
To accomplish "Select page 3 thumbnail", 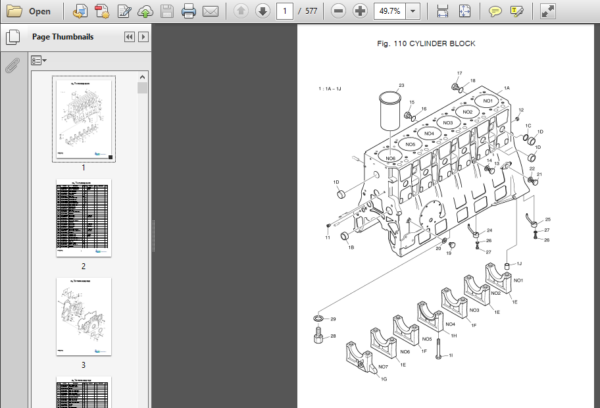I will coord(84,317).
